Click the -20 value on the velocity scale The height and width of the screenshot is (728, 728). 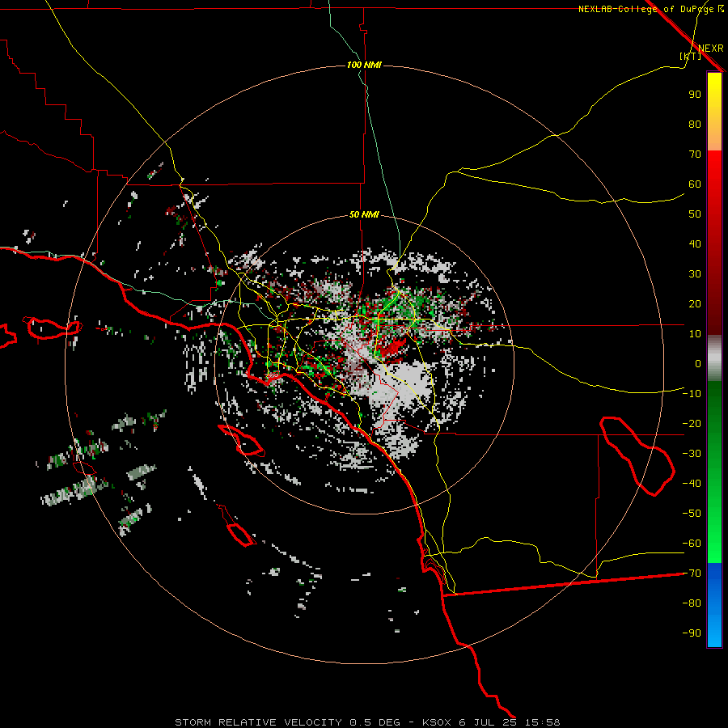click(x=692, y=424)
